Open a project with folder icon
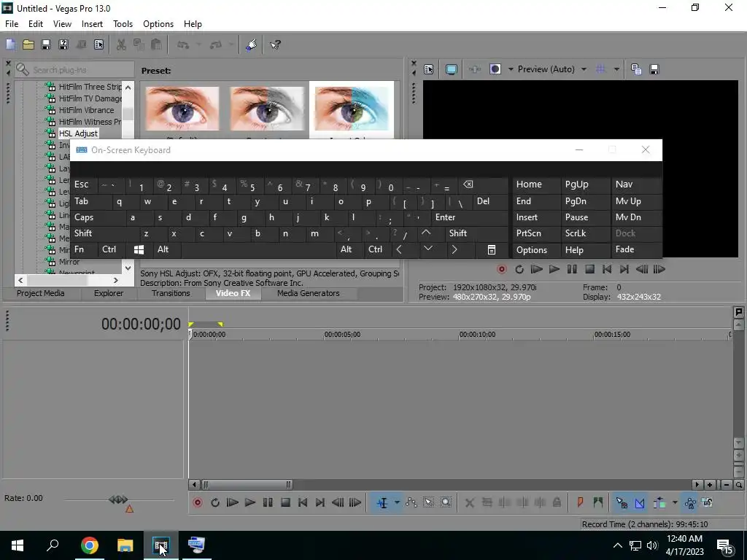The width and height of the screenshot is (747, 560). pyautogui.click(x=28, y=44)
